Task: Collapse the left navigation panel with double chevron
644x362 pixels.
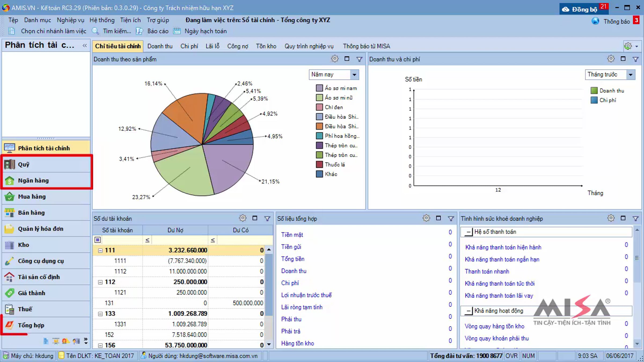Action: [x=85, y=45]
